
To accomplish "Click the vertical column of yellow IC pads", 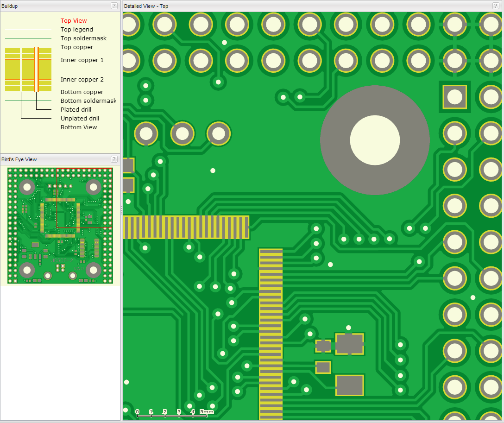I will point(271,334).
